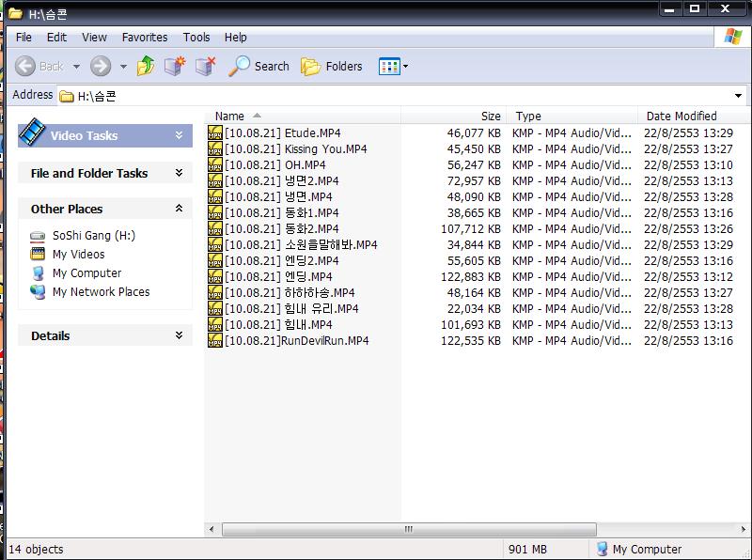Screen dimensions: 752x560
Task: Open My Network Places link
Action: (102, 291)
